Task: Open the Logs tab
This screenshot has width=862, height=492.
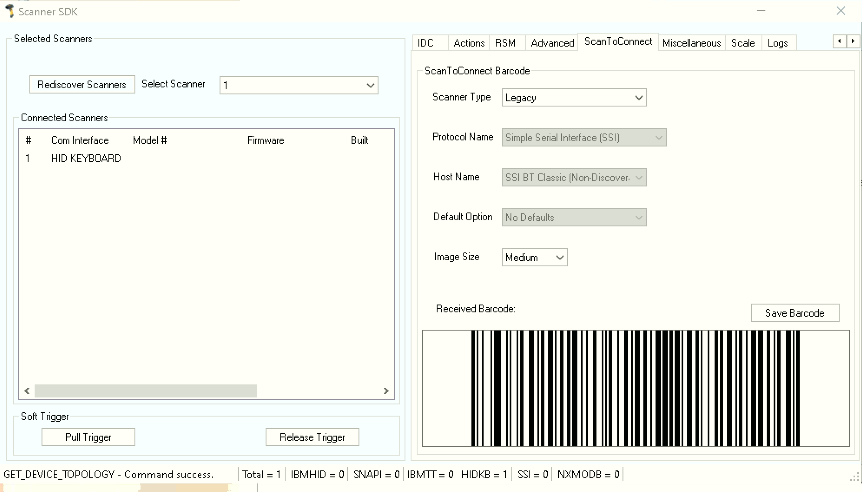Action: click(777, 43)
